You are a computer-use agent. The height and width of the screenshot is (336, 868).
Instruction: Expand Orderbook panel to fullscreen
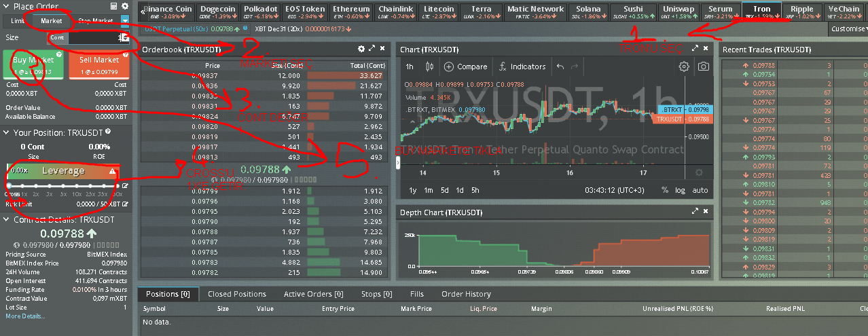[x=372, y=49]
